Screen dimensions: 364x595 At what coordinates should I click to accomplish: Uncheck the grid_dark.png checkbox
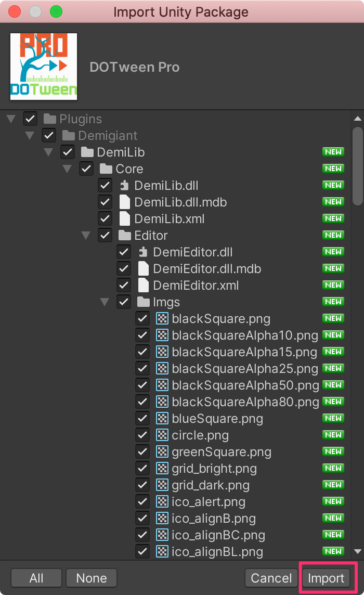142,485
